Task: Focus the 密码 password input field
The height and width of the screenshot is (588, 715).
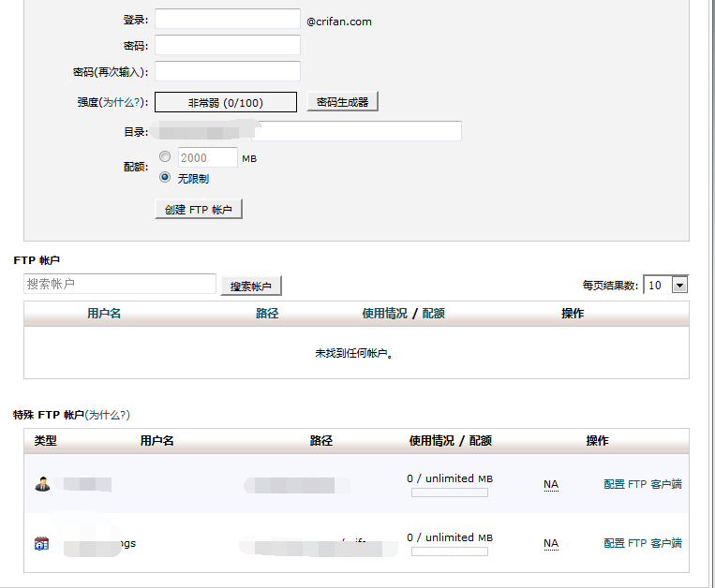Action: (x=228, y=45)
